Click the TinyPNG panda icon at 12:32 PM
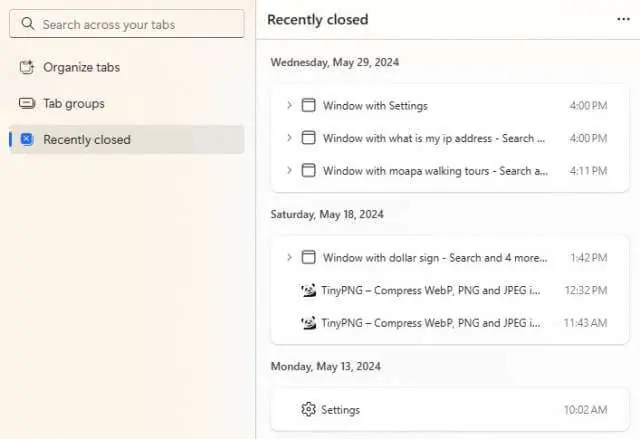The image size is (640, 439). (308, 290)
